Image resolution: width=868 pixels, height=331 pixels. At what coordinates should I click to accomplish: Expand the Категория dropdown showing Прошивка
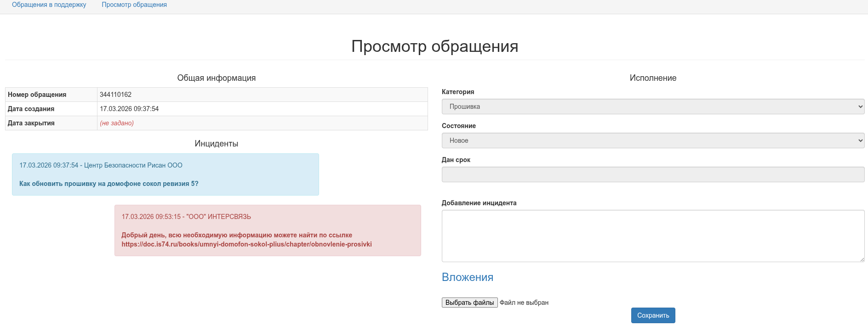click(653, 107)
